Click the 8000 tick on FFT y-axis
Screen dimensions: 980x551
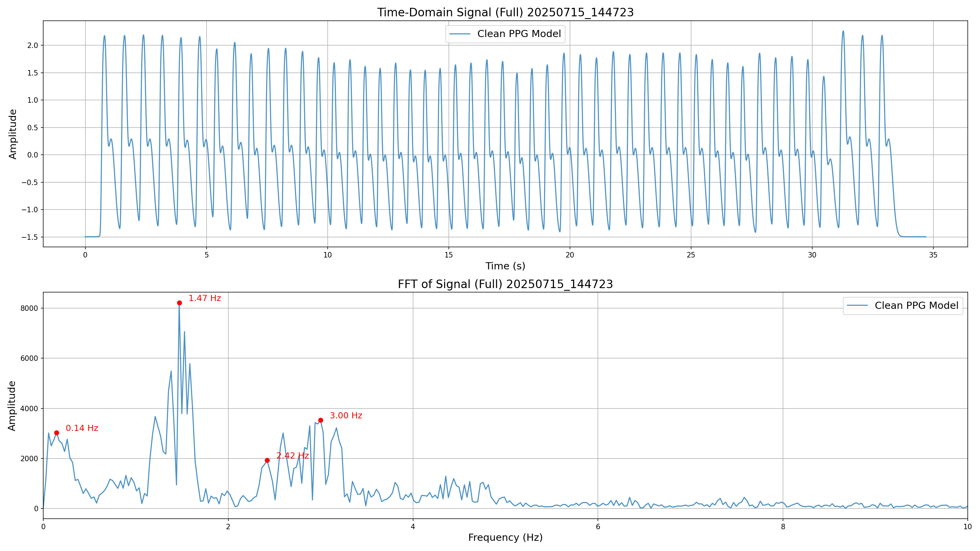tap(29, 308)
